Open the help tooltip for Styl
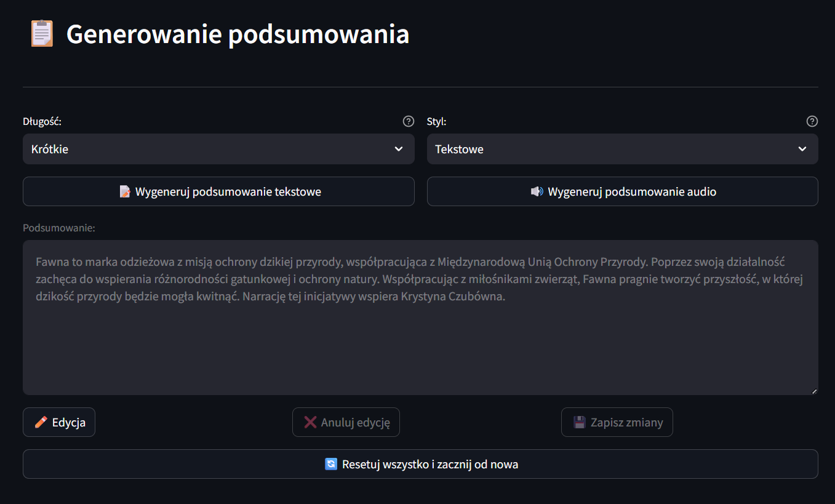The height and width of the screenshot is (504, 835). click(x=812, y=121)
